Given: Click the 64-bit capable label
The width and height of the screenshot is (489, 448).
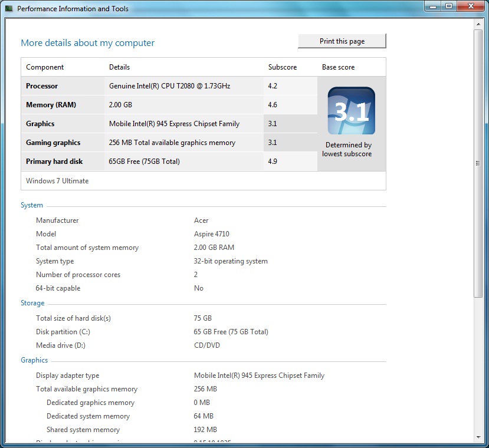Looking at the screenshot, I should tap(58, 288).
